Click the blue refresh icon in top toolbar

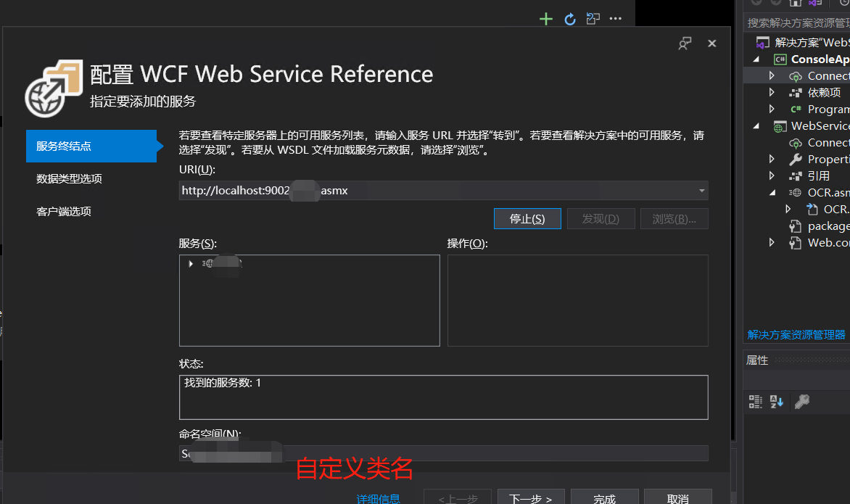pos(569,19)
